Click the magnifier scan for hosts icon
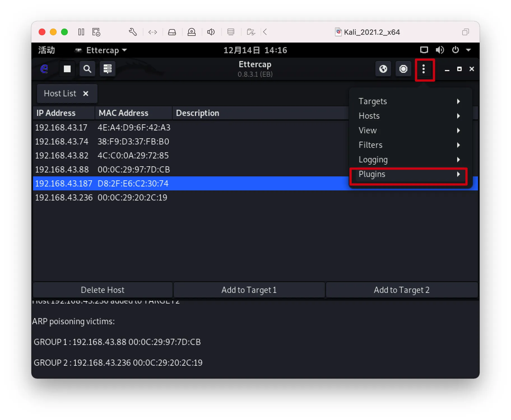 pyautogui.click(x=87, y=69)
